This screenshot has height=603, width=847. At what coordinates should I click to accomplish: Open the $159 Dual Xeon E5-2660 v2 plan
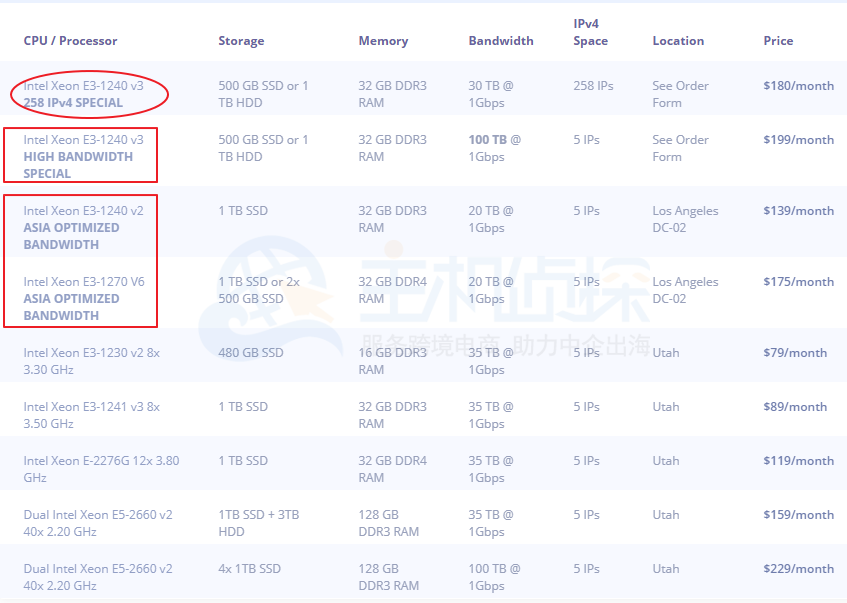(98, 523)
